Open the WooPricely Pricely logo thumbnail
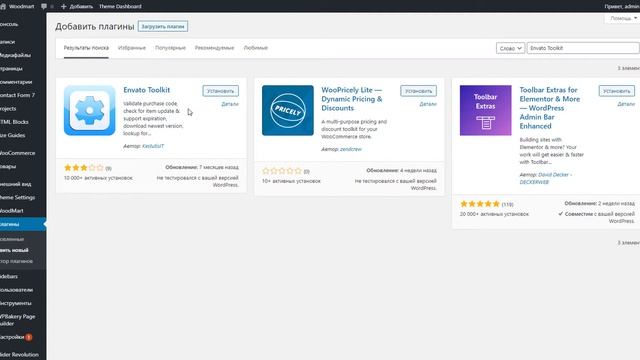 (x=288, y=110)
